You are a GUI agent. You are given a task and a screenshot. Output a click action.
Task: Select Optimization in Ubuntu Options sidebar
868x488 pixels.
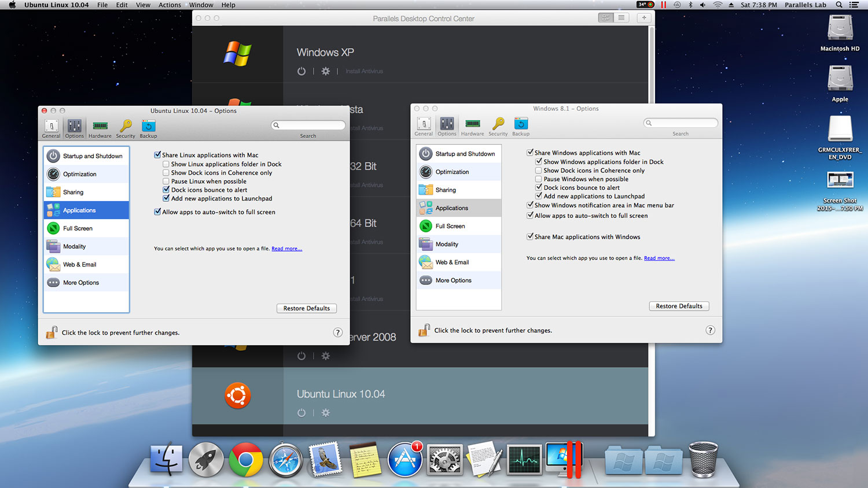(x=86, y=174)
